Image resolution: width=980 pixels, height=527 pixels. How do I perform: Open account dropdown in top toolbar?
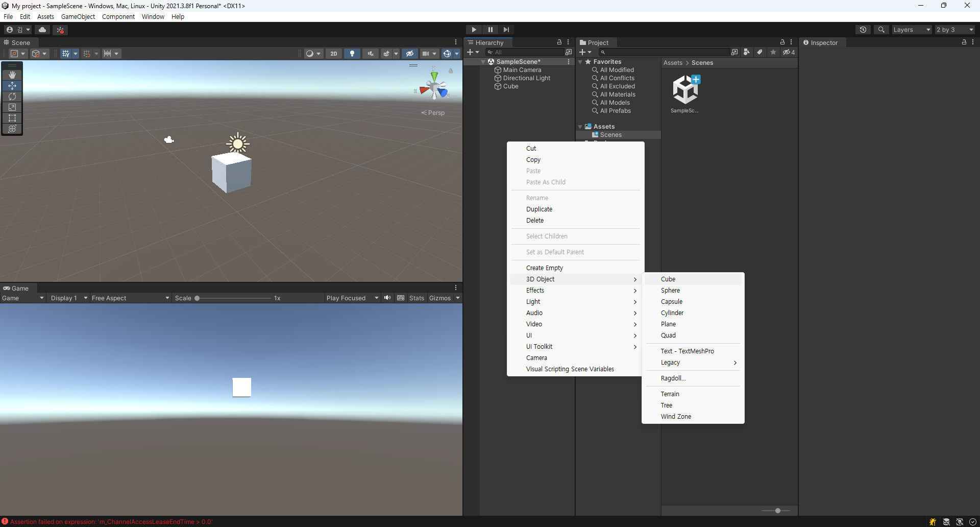[x=18, y=30]
